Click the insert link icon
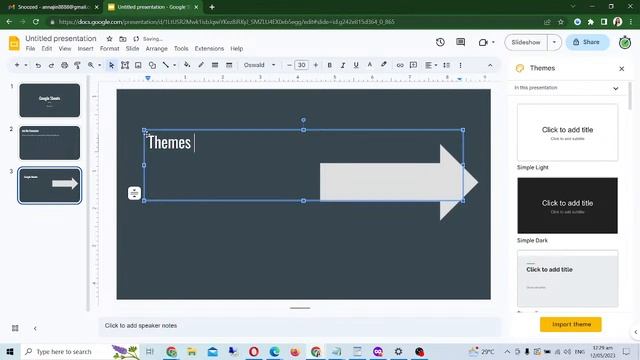This screenshot has height=360, width=640. point(400,65)
